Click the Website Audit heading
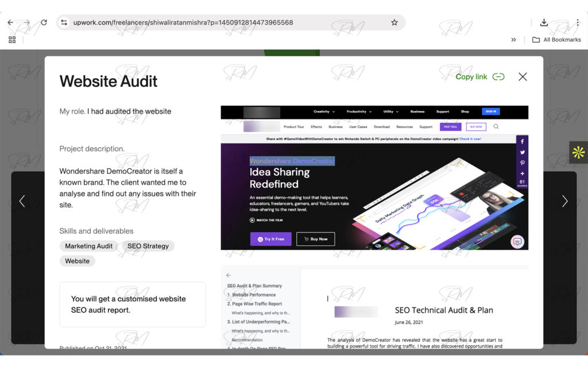The height and width of the screenshot is (367, 588). (109, 82)
